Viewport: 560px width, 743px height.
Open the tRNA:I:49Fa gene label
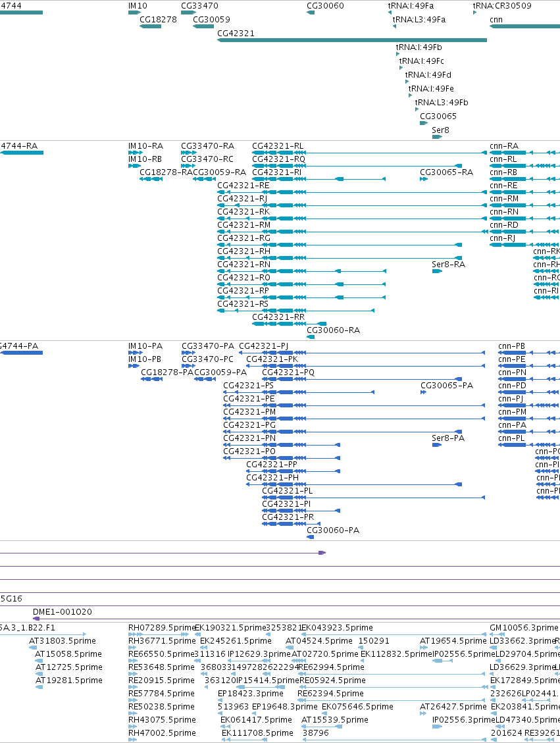411,6
